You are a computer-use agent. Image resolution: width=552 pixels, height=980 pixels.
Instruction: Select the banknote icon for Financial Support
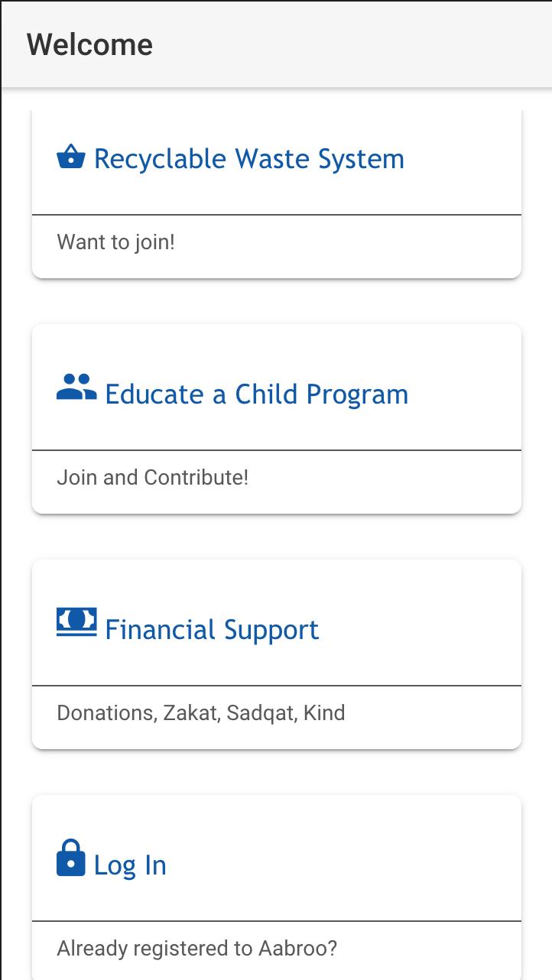76,622
